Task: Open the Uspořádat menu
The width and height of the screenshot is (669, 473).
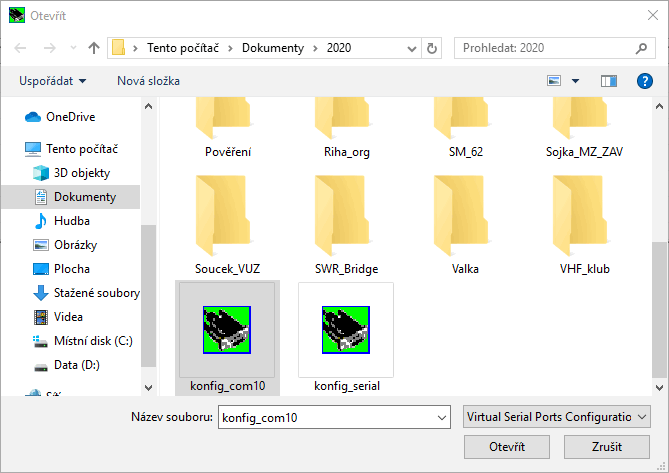Action: (52, 81)
